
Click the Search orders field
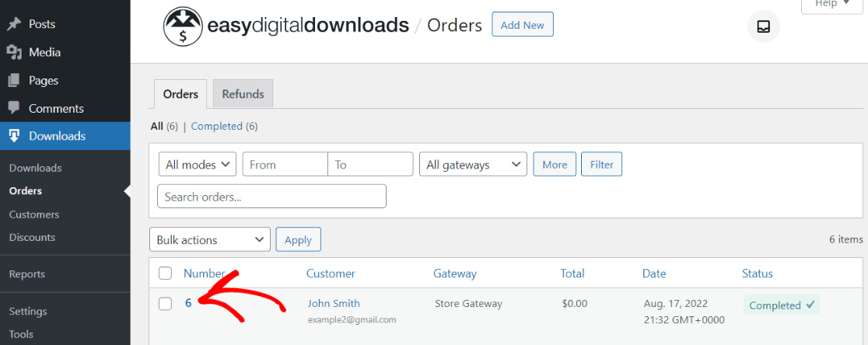point(271,197)
